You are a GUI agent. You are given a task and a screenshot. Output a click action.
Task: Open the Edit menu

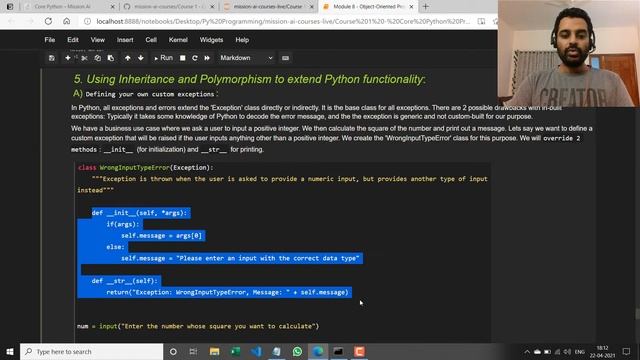73,40
